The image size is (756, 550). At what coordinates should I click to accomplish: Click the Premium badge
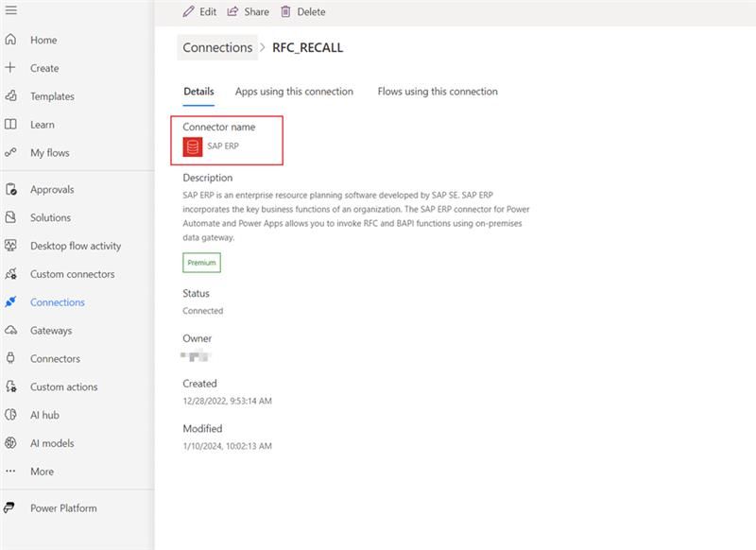pos(201,263)
